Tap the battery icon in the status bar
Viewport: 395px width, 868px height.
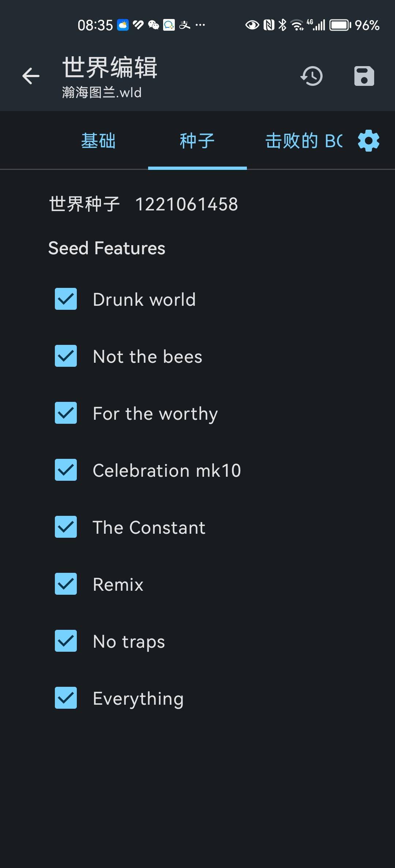tap(341, 25)
